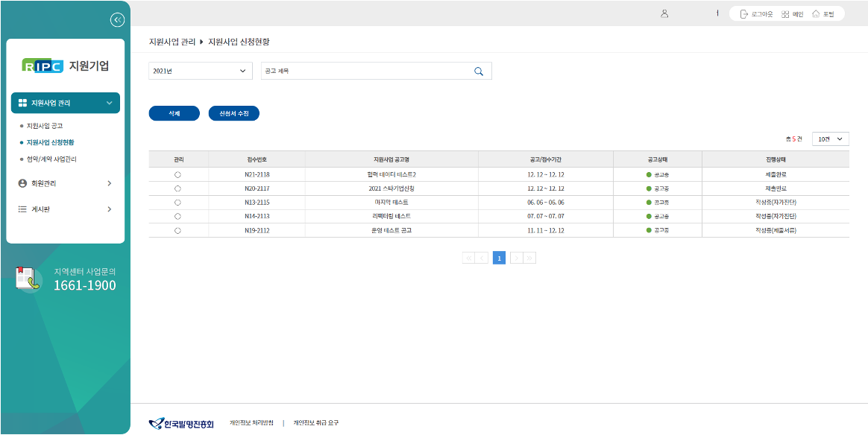Image resolution: width=868 pixels, height=435 pixels.
Task: Expand the 회원관리 sidebar menu
Action: coord(65,183)
